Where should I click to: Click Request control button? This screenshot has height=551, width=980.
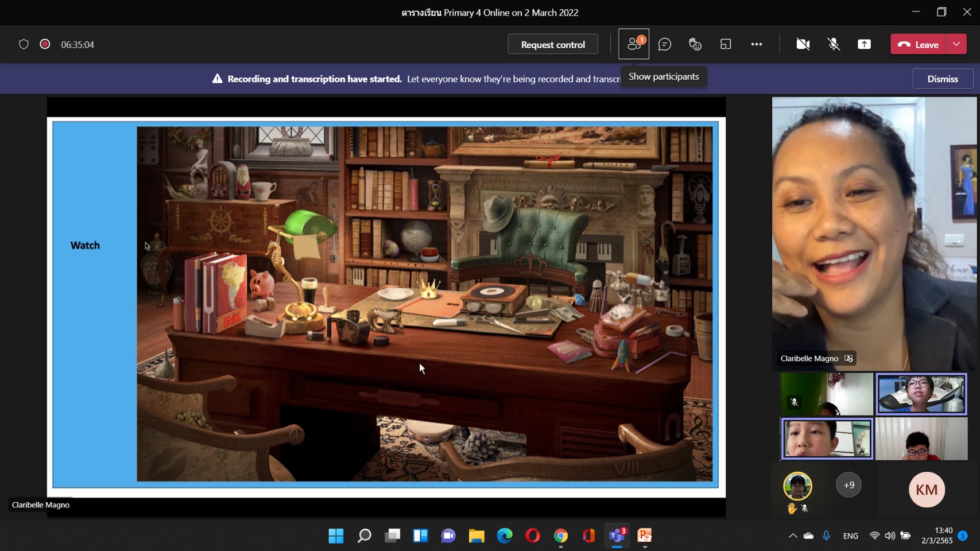click(552, 44)
